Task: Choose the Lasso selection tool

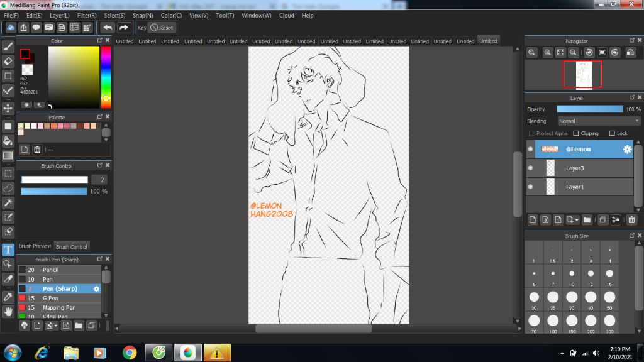Action: click(x=8, y=188)
